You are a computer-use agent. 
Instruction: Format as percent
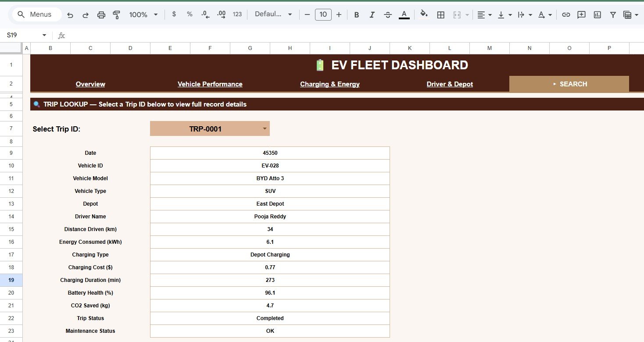point(190,14)
